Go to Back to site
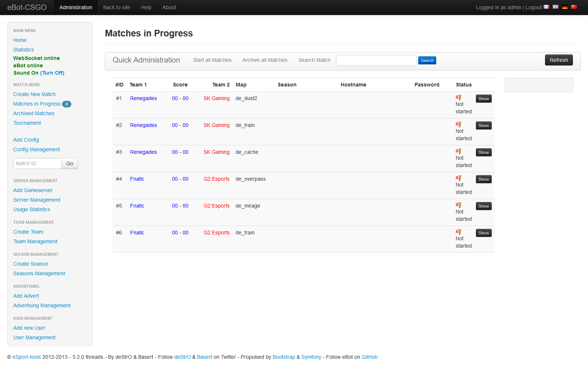 click(116, 7)
